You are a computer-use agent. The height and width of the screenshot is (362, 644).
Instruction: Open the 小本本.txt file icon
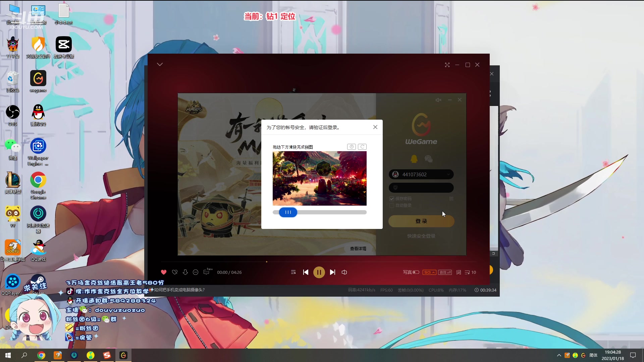[x=64, y=14]
